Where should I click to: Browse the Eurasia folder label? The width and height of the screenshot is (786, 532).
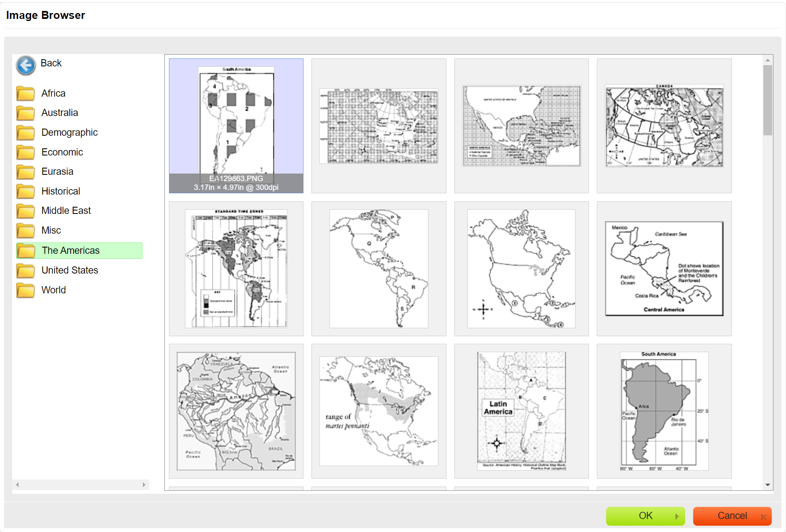[x=57, y=171]
